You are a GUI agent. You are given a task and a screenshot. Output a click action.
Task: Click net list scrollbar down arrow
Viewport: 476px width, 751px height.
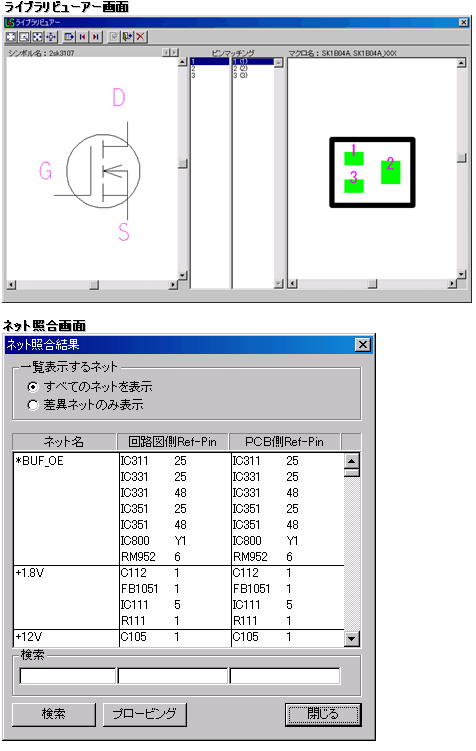[351, 638]
